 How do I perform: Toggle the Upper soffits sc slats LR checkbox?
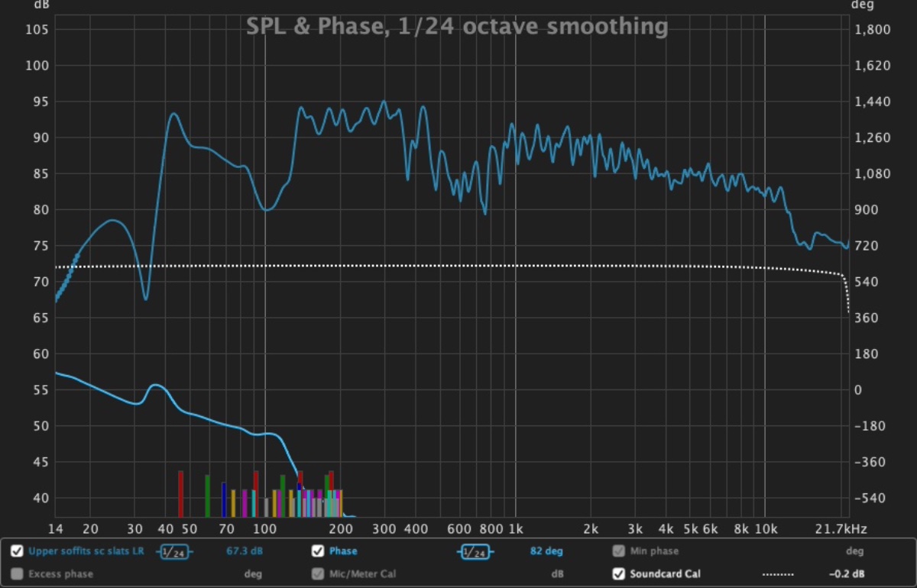[17, 551]
